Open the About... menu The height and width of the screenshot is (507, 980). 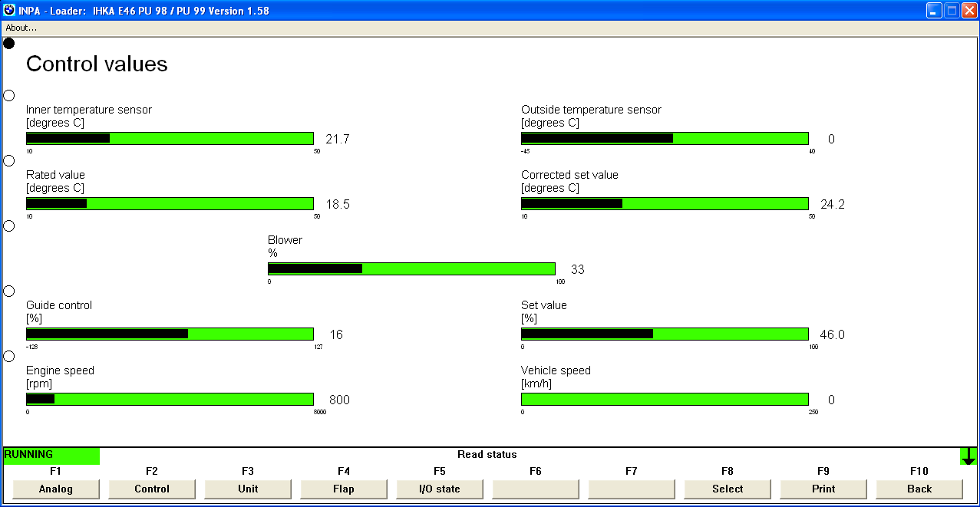click(21, 28)
